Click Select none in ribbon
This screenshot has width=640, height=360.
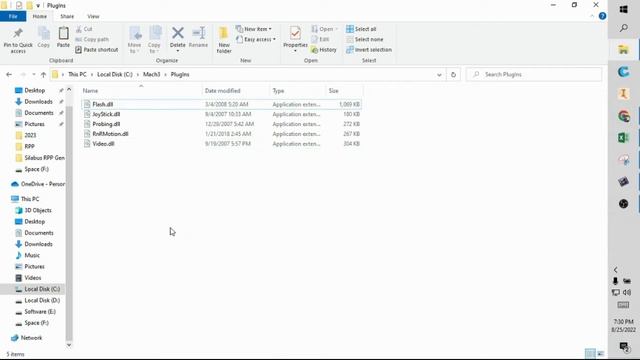click(365, 39)
